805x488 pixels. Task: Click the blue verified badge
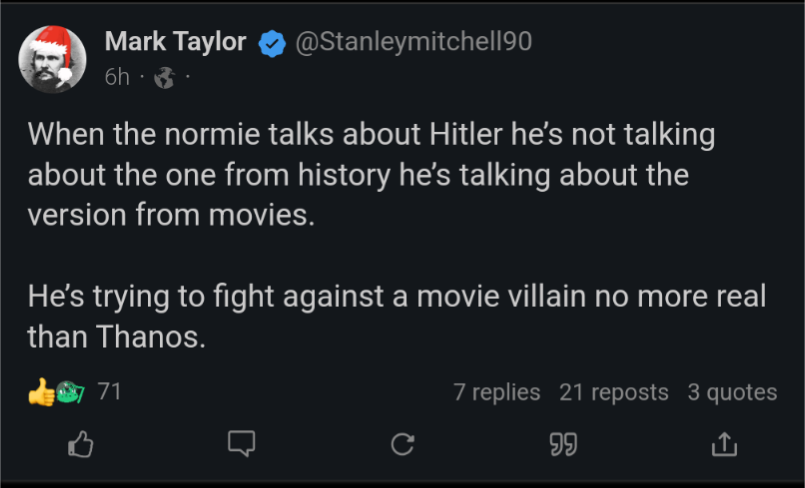[x=271, y=42]
